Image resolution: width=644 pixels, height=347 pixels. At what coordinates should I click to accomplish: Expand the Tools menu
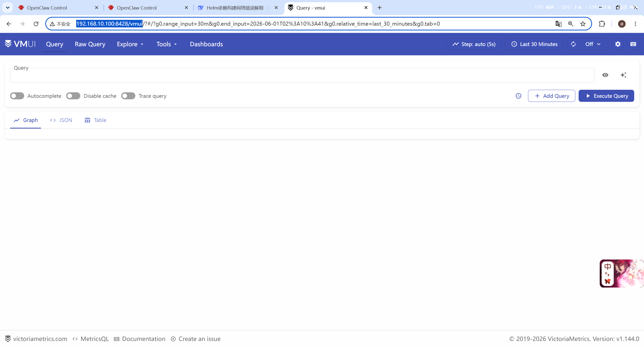click(x=167, y=44)
